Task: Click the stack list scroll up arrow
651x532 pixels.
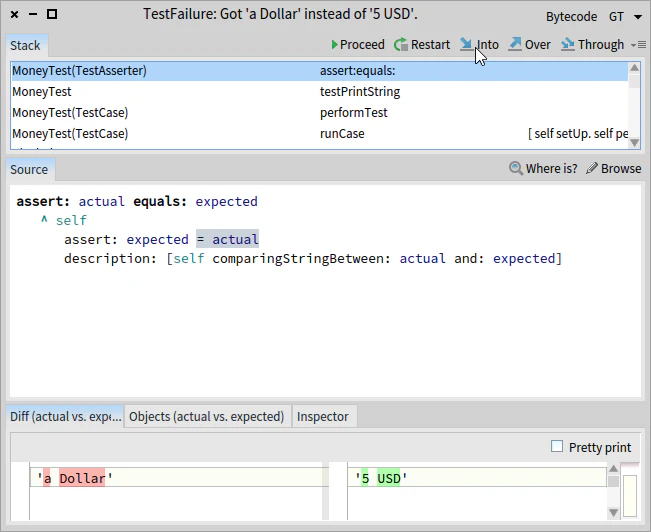Action: click(x=634, y=67)
